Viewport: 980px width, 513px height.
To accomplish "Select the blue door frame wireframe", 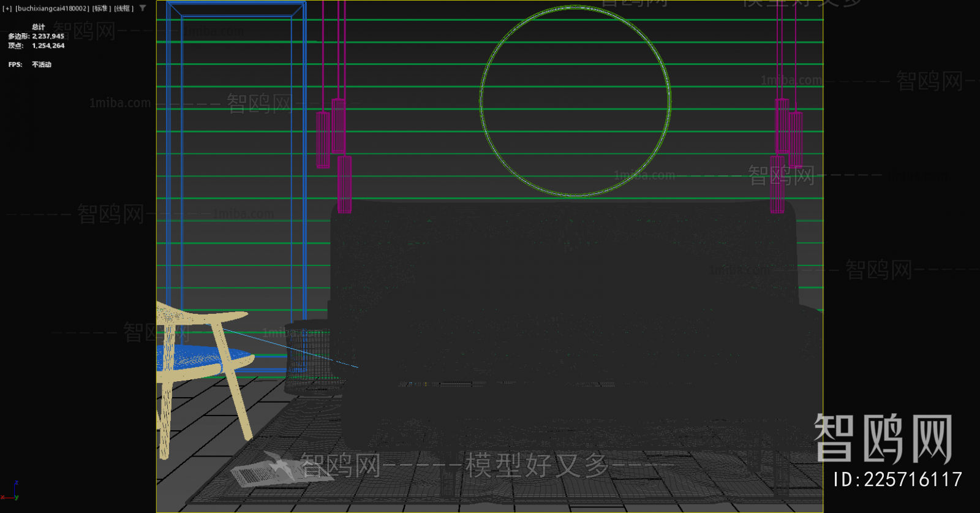I will coord(304,184).
